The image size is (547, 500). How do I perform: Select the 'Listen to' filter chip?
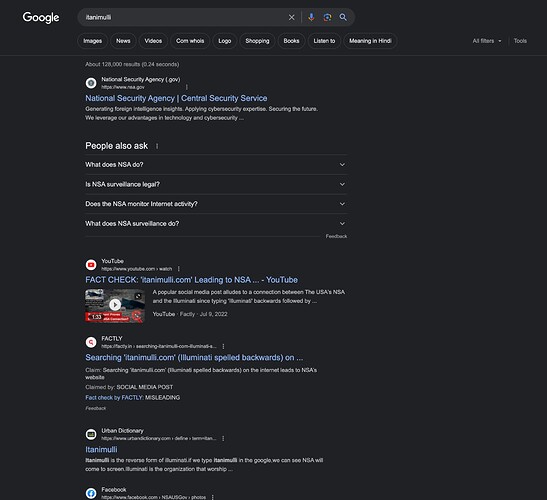click(324, 41)
